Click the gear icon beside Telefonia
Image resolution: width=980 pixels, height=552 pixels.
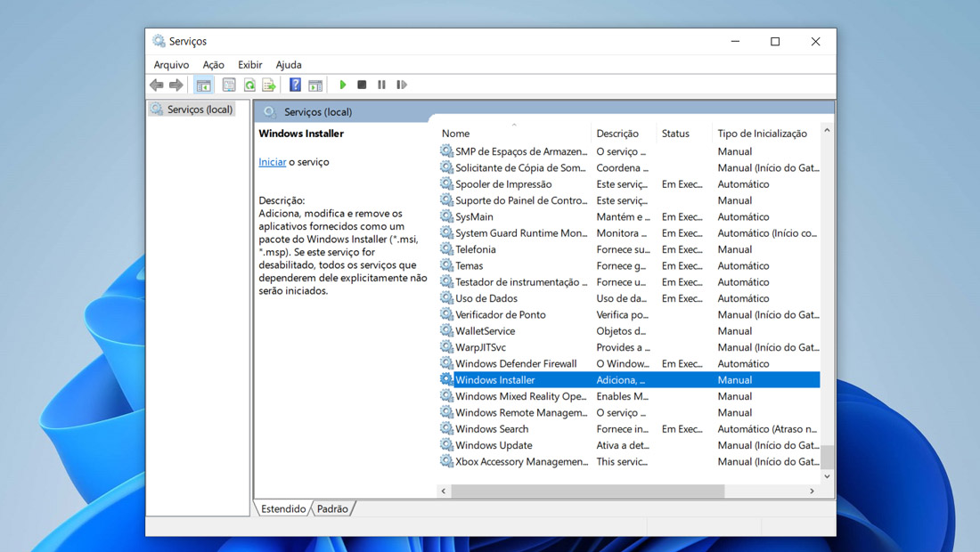(446, 248)
